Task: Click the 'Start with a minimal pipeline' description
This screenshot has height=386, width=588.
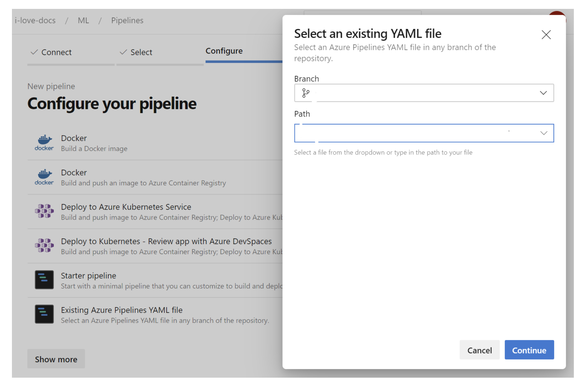Action: point(172,286)
